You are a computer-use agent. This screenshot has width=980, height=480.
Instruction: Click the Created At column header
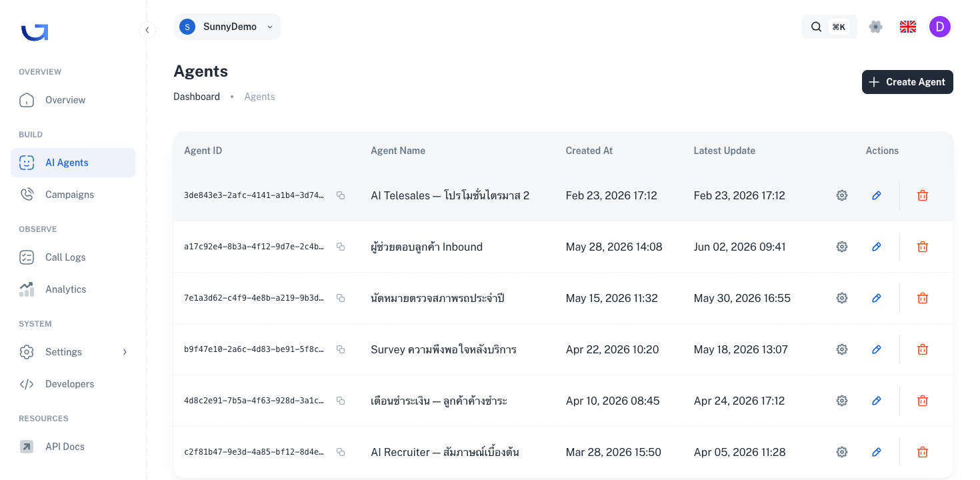pos(589,151)
